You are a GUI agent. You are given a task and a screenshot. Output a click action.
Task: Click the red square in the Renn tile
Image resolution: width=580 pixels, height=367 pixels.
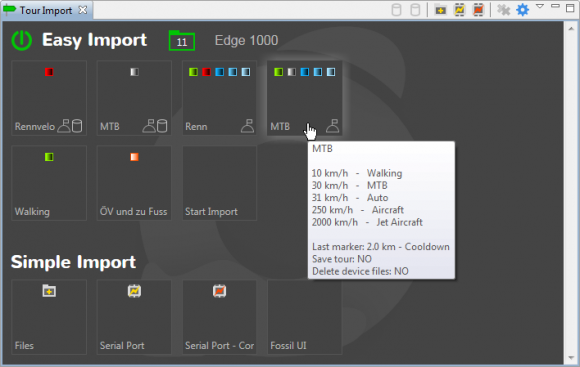click(206, 72)
